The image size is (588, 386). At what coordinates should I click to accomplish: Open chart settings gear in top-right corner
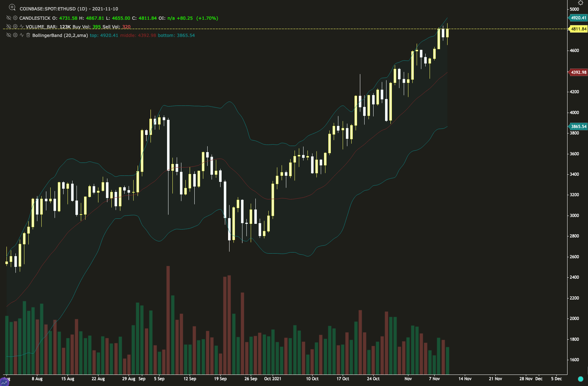click(580, 3)
